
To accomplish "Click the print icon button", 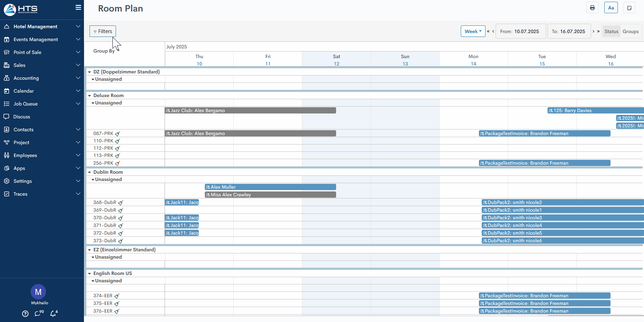I will point(592,8).
